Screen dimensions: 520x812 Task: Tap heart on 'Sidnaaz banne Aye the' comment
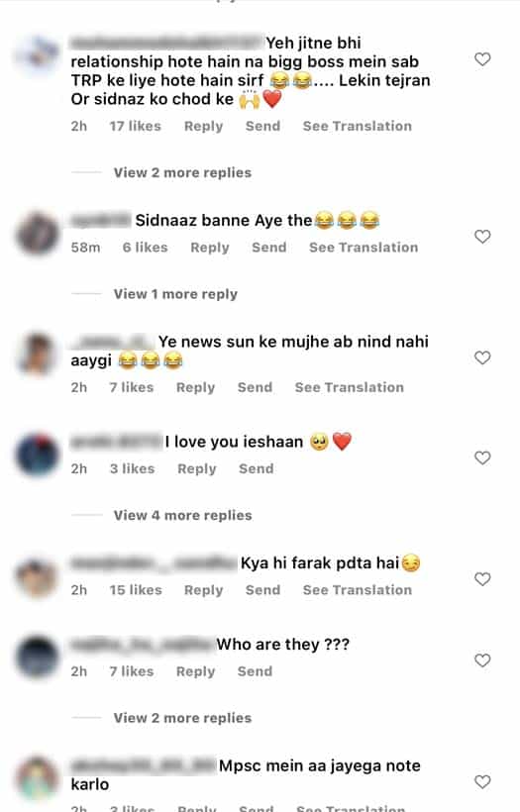pos(482,237)
